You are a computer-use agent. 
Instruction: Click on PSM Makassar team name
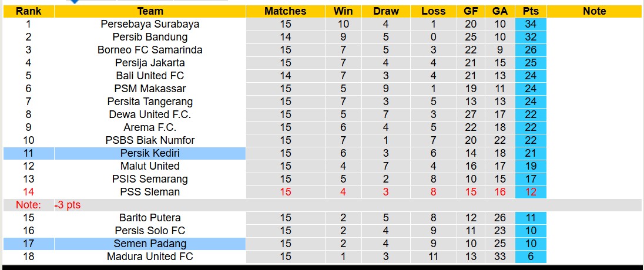(x=150, y=89)
